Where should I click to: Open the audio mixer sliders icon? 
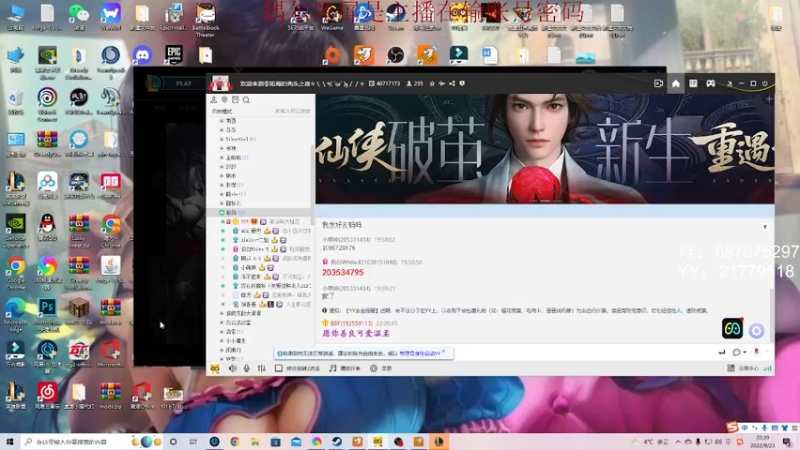click(262, 368)
